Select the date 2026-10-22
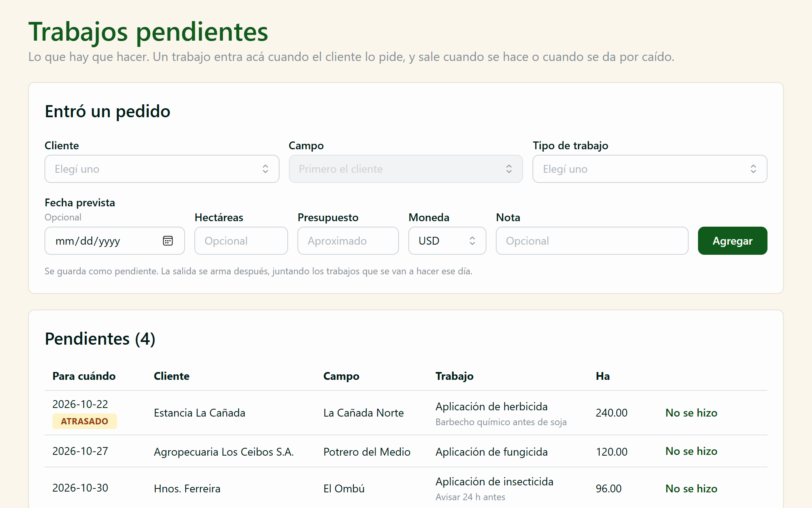Screen dimensions: 812x508 click(x=80, y=404)
